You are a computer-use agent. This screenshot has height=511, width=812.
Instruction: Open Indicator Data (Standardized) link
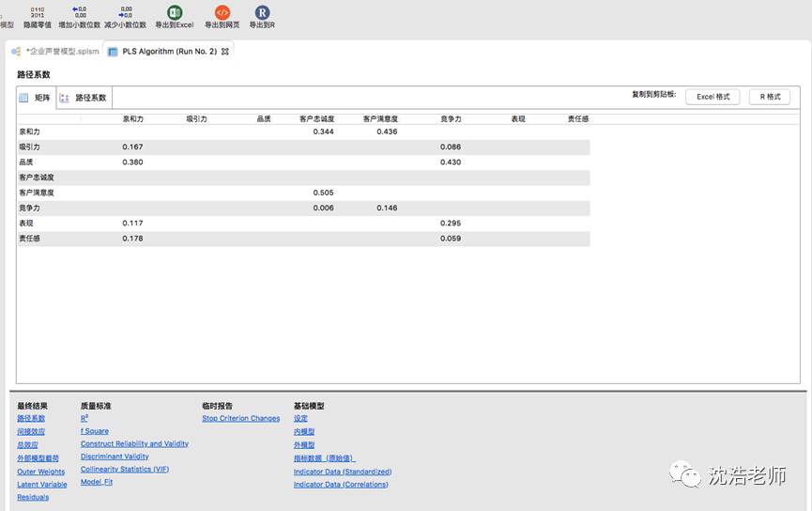click(x=343, y=472)
